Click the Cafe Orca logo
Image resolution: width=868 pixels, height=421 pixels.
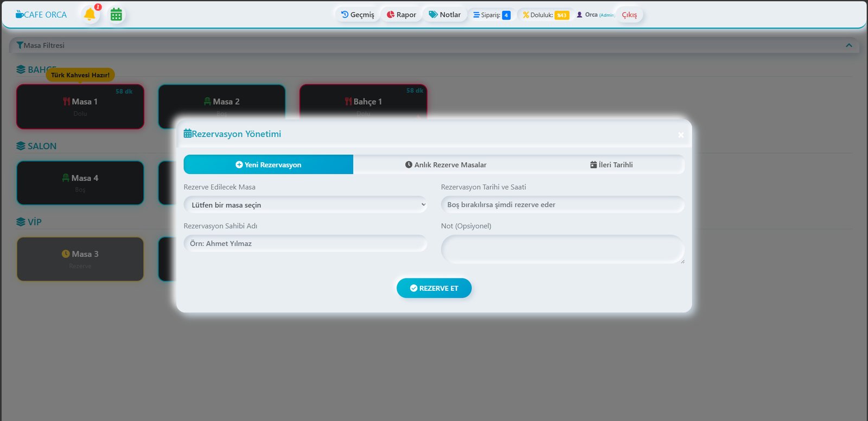[41, 15]
